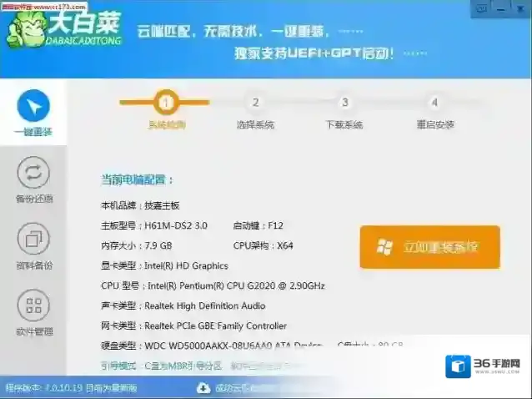Open the 备份还原 sidebar icon
The height and width of the screenshot is (399, 532).
pos(33,173)
